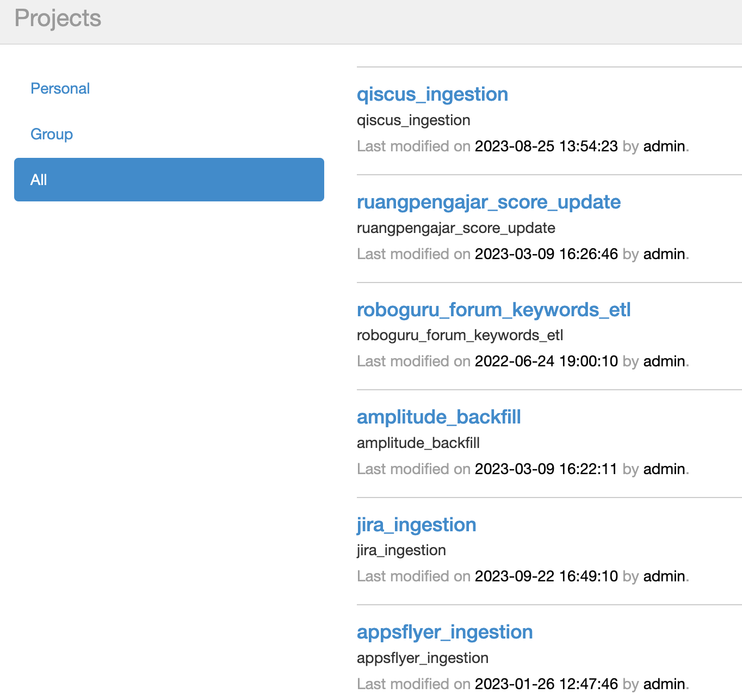The height and width of the screenshot is (700, 742).
Task: Open the amplitude_backfill project link
Action: tap(438, 417)
